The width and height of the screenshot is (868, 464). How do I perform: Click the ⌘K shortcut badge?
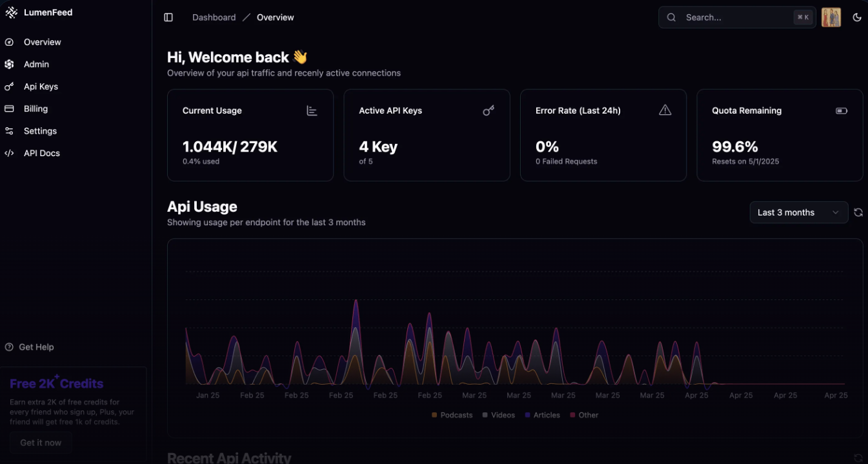[x=803, y=17]
